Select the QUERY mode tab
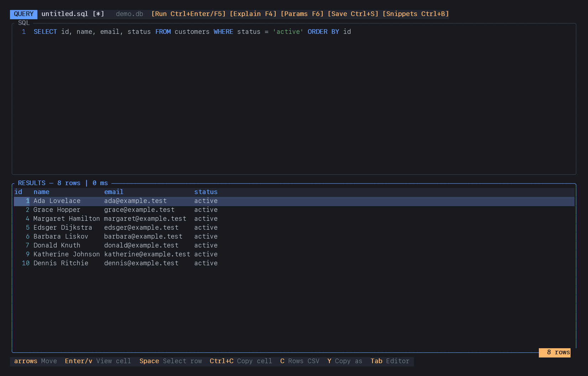This screenshot has height=376, width=588. click(x=24, y=14)
